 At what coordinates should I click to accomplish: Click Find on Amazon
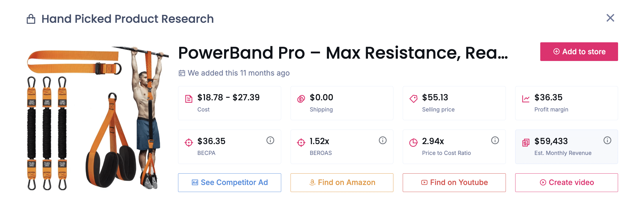[342, 182]
